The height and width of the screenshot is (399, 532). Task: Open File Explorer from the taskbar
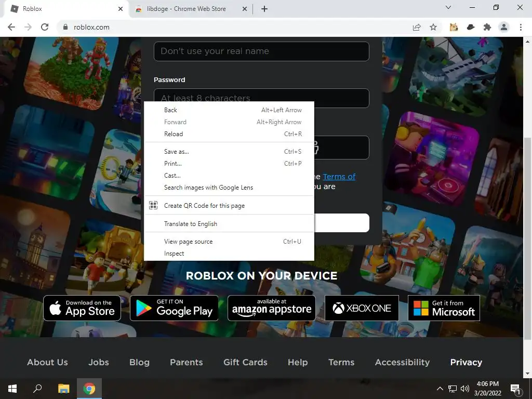tap(63, 389)
